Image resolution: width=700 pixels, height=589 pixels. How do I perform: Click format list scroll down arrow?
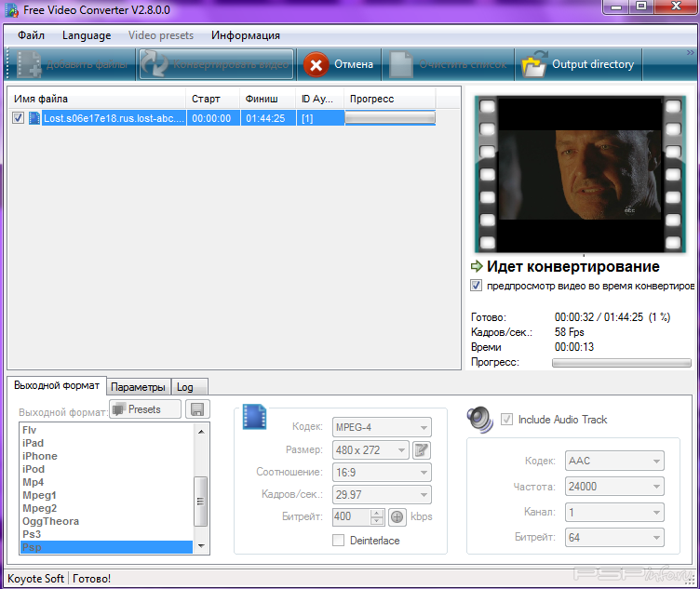[201, 546]
